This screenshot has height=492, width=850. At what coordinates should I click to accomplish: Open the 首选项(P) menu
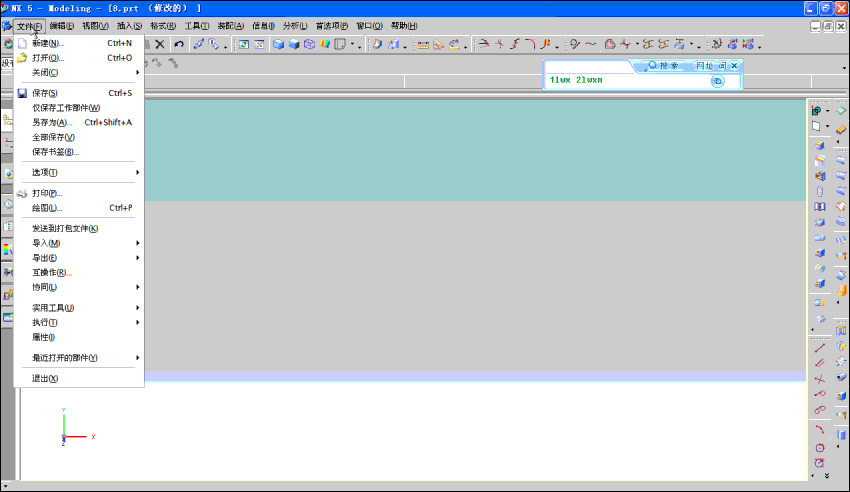(x=332, y=26)
